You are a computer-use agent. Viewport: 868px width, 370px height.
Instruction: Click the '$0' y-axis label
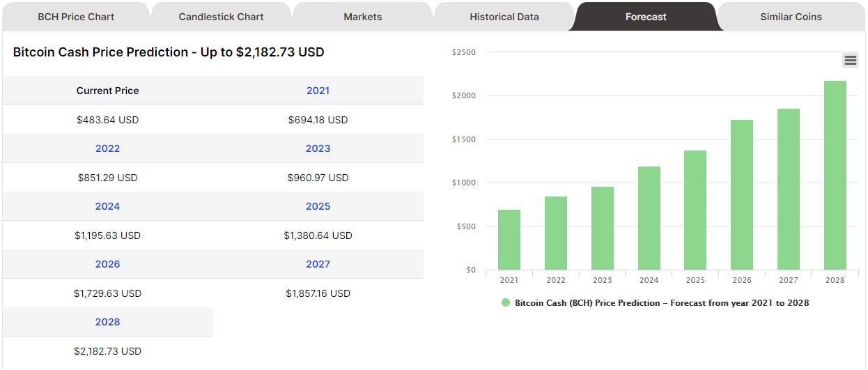pos(471,270)
